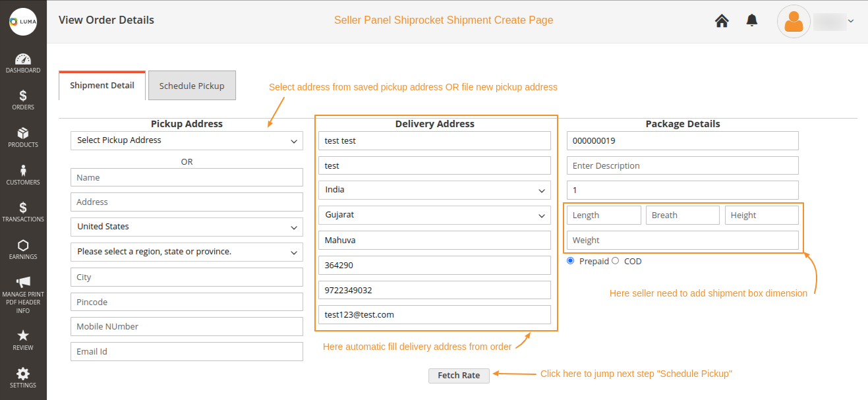Click the notification bell icon
The height and width of the screenshot is (400, 868).
(751, 20)
